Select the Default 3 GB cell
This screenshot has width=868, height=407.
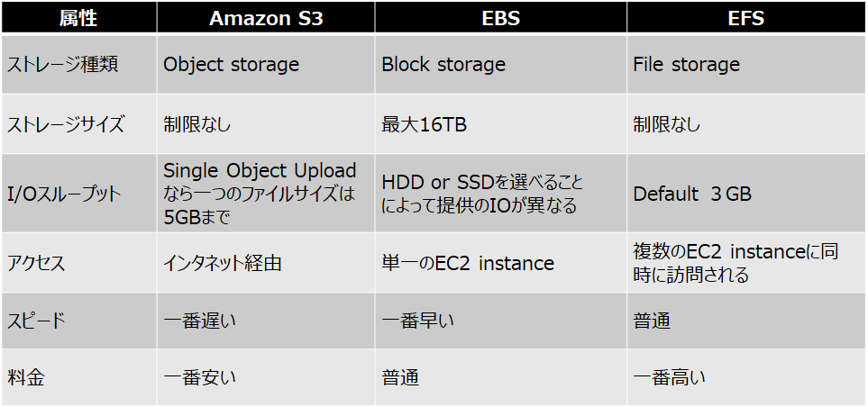pyautogui.click(x=746, y=194)
